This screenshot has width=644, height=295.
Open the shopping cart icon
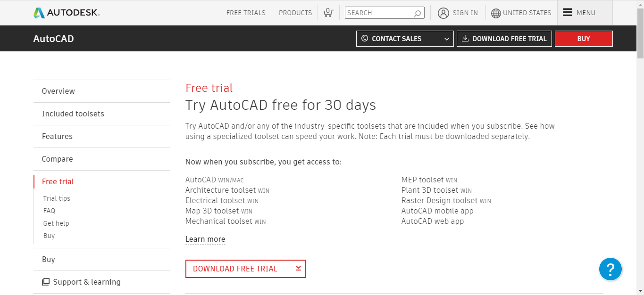tap(328, 13)
